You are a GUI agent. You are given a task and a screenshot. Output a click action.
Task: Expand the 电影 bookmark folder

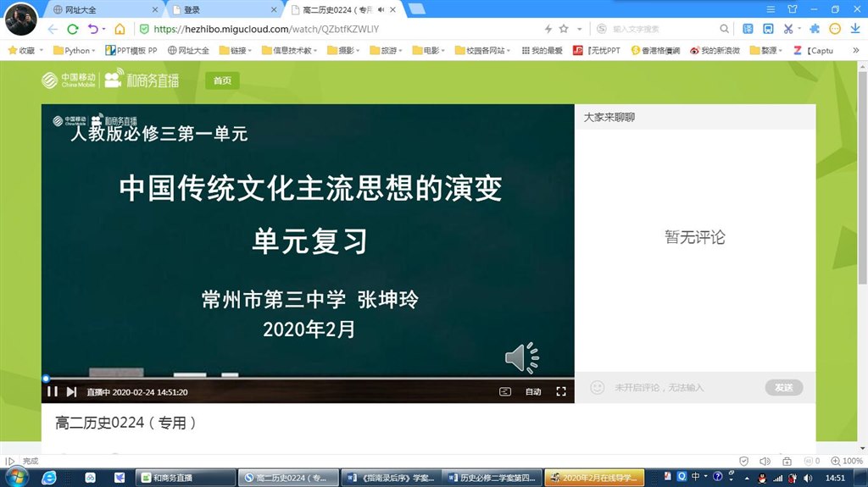(x=428, y=50)
